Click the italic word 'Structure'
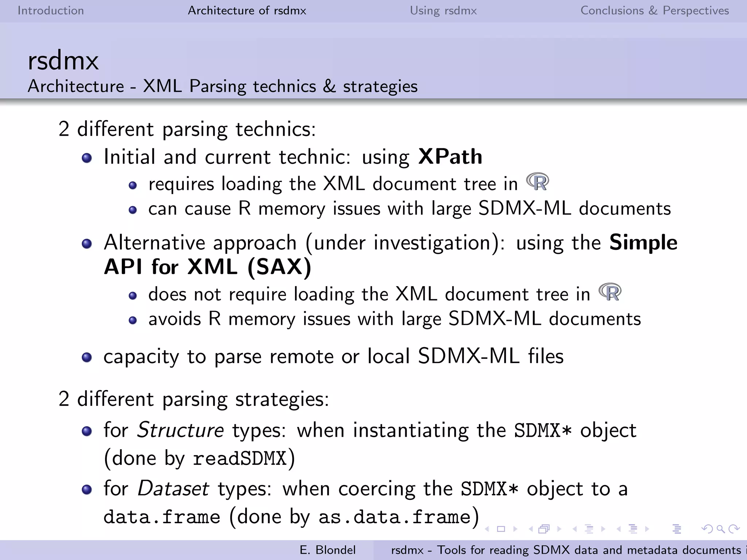 pyautogui.click(x=180, y=430)
